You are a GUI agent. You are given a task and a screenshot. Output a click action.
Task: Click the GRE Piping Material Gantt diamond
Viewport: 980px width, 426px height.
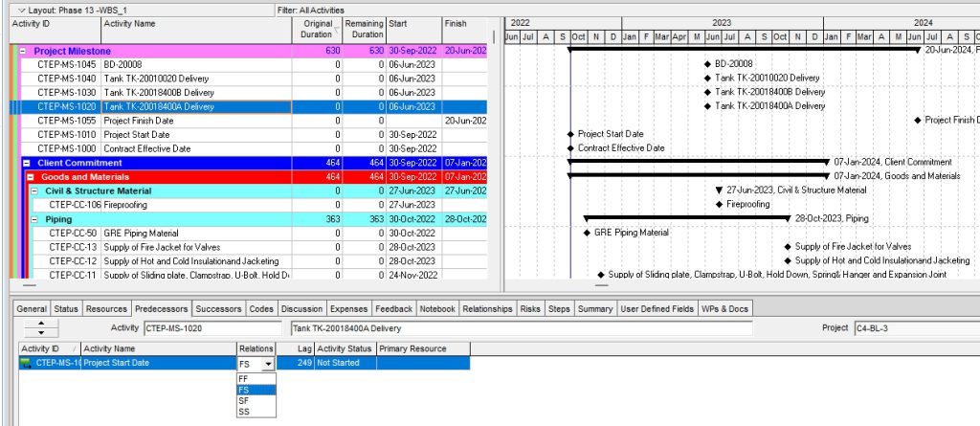coord(587,233)
